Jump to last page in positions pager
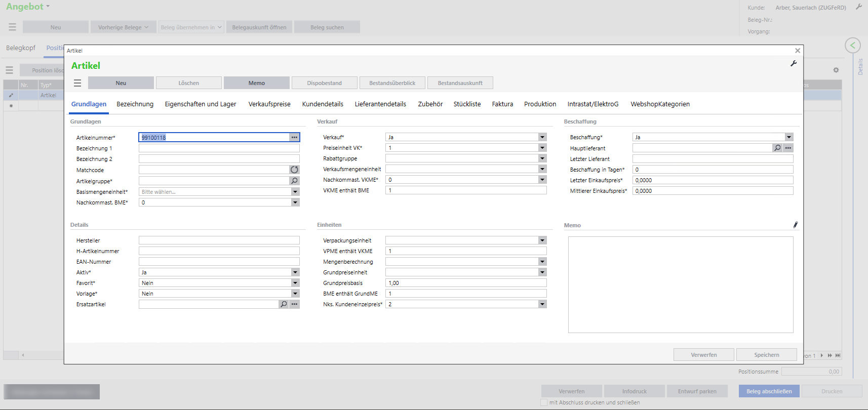The image size is (868, 410). coord(838,355)
